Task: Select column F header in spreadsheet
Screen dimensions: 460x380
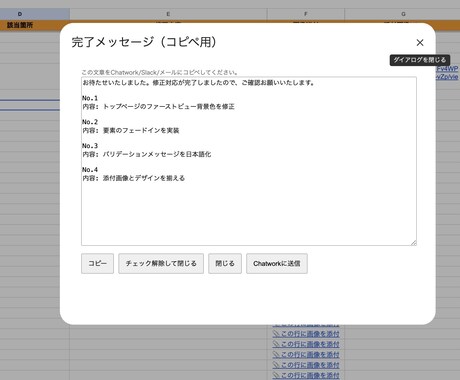Action: 306,14
